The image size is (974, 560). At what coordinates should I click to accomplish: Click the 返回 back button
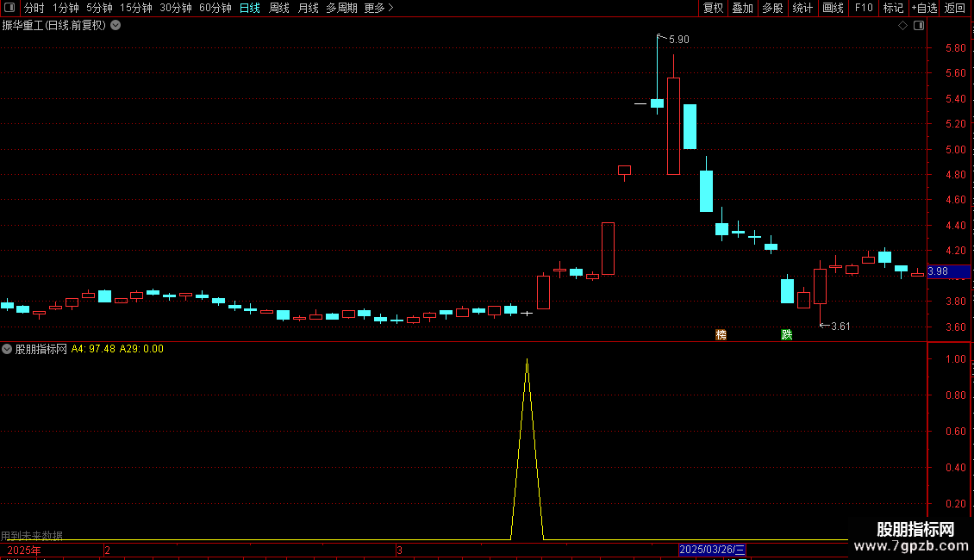tap(955, 8)
